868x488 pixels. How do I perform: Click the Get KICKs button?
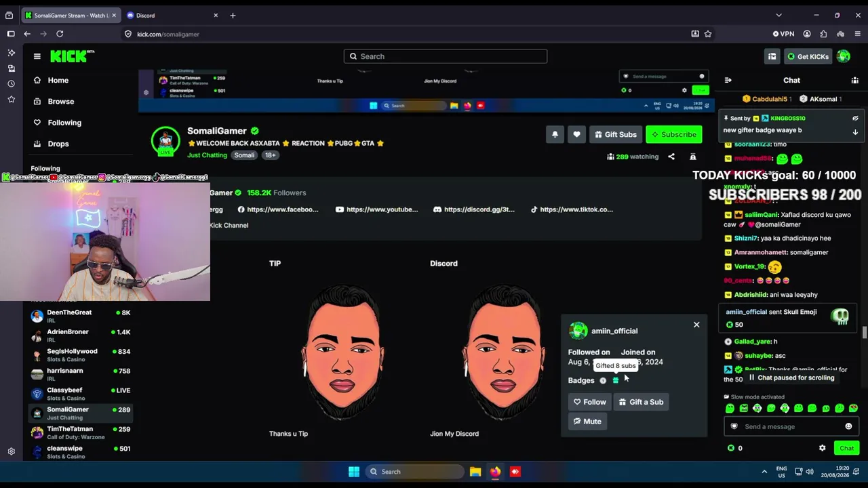(808, 56)
